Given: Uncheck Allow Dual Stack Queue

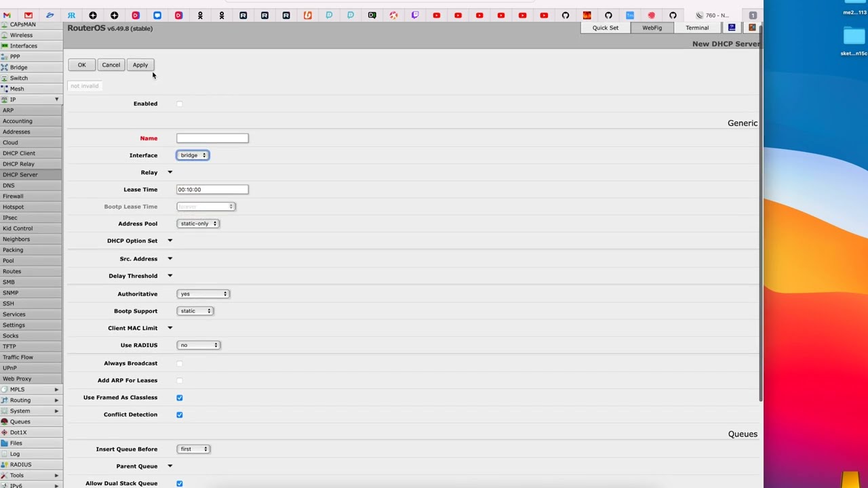Looking at the screenshot, I should [x=180, y=483].
